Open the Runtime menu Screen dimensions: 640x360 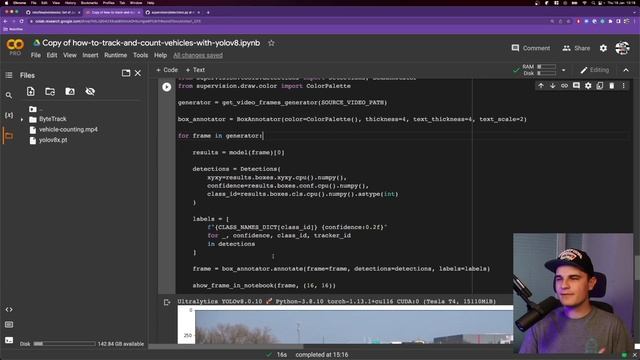click(x=116, y=55)
